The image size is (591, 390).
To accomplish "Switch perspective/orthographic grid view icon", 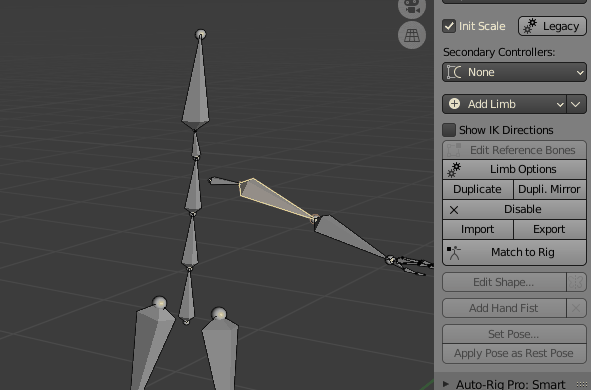I will point(412,35).
